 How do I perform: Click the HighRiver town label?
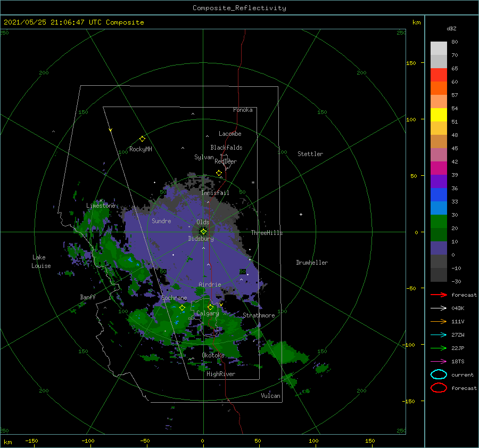pyautogui.click(x=221, y=374)
